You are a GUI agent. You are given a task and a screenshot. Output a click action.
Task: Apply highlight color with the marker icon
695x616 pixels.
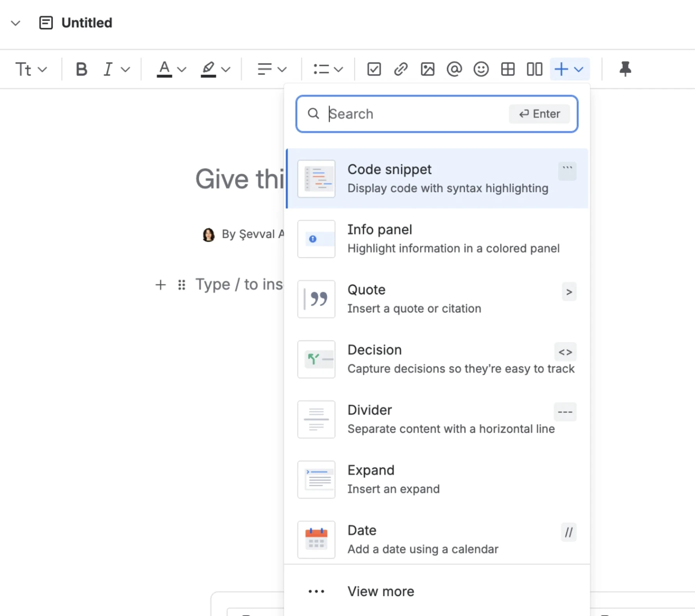coord(208,69)
